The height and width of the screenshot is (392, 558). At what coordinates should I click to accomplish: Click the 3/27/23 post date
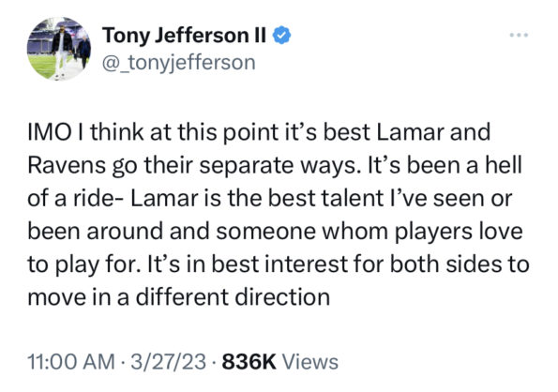click(168, 362)
